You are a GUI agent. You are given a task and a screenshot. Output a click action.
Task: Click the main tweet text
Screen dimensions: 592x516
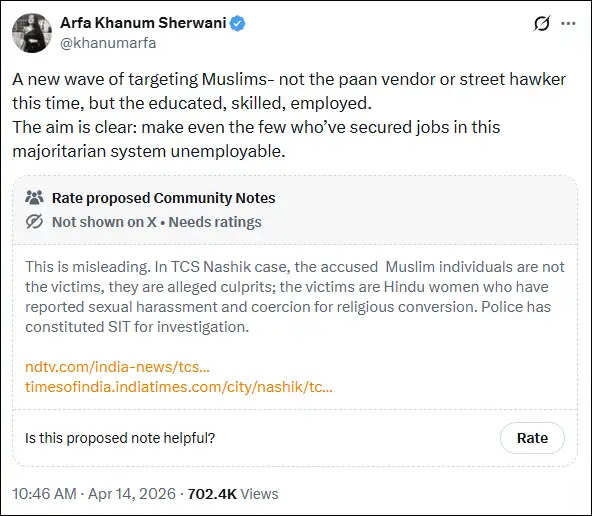click(x=289, y=115)
